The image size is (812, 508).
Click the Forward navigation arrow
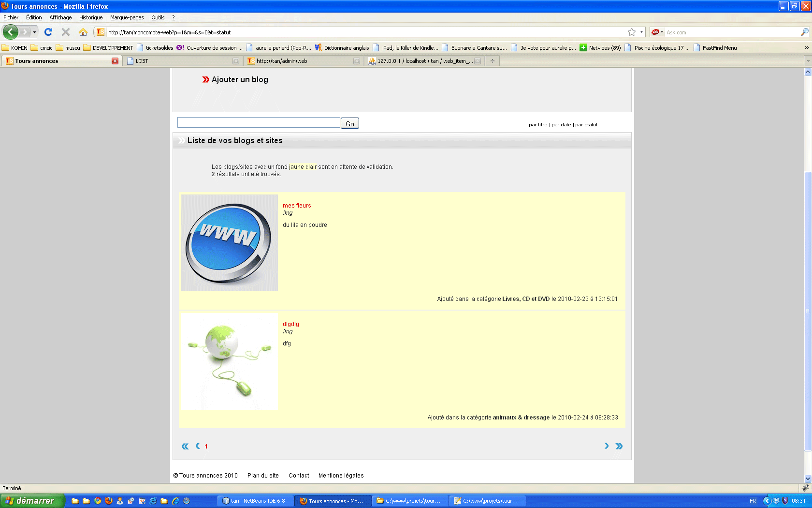25,32
